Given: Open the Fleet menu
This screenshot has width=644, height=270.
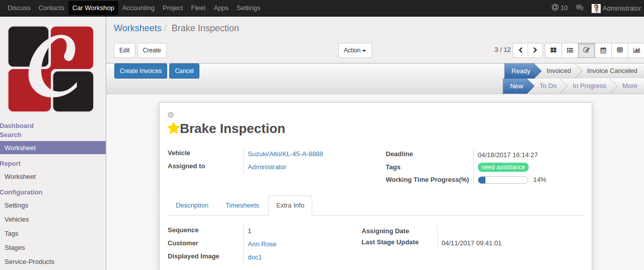Looking at the screenshot, I should [198, 8].
